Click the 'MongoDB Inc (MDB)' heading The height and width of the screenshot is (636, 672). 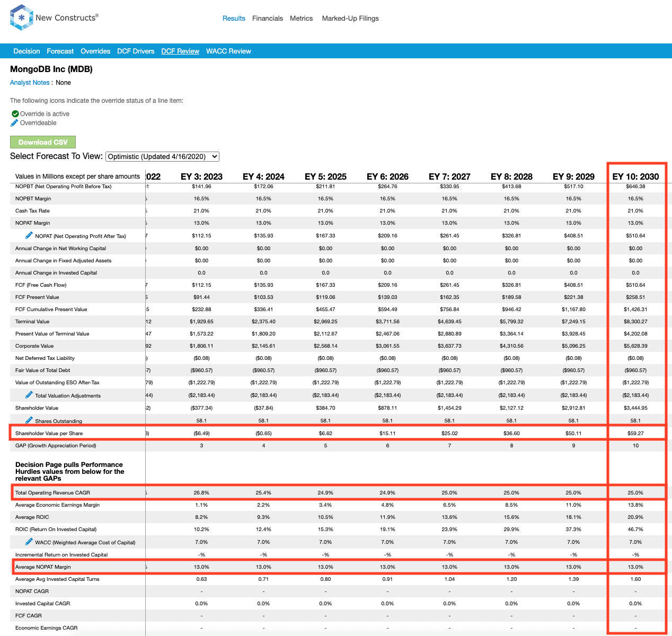coord(51,69)
